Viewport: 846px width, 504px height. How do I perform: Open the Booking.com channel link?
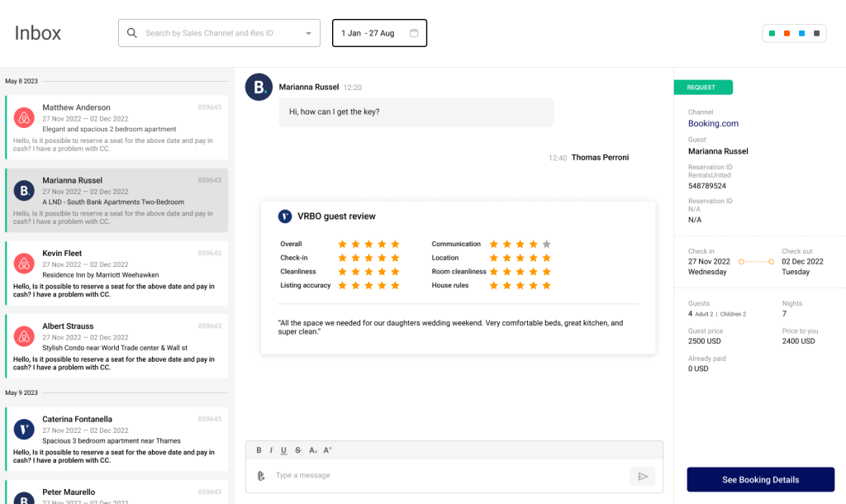tap(713, 124)
